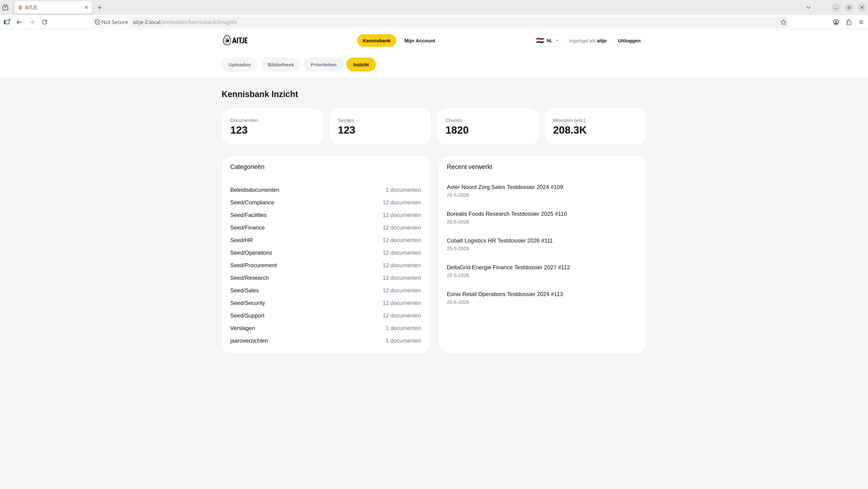
Task: Click the recent browsing icon at top left
Action: point(5,7)
